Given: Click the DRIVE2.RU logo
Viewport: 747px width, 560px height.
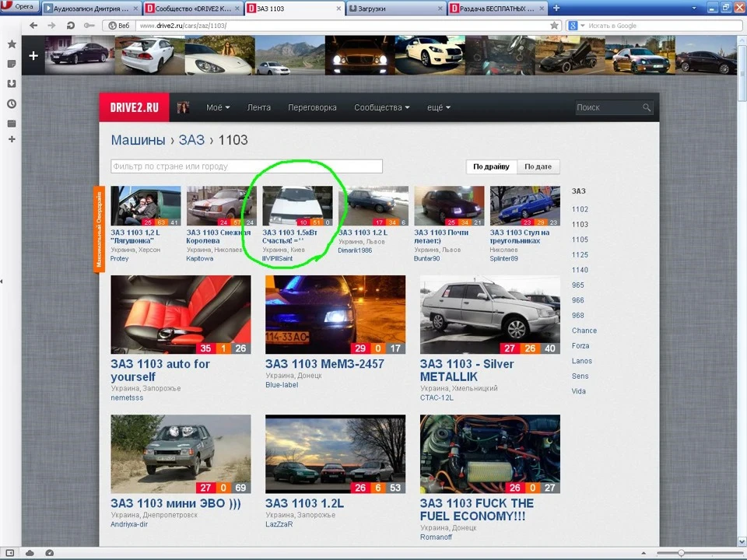Looking at the screenshot, I should click(135, 107).
